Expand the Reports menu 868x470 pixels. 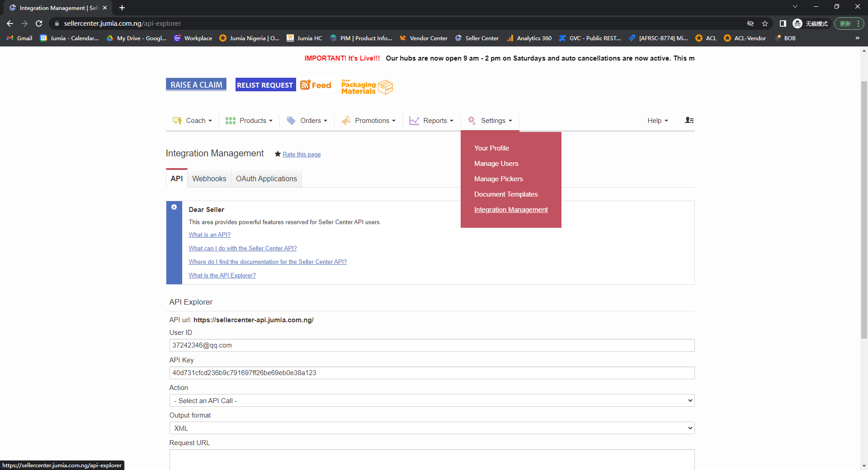(x=431, y=121)
